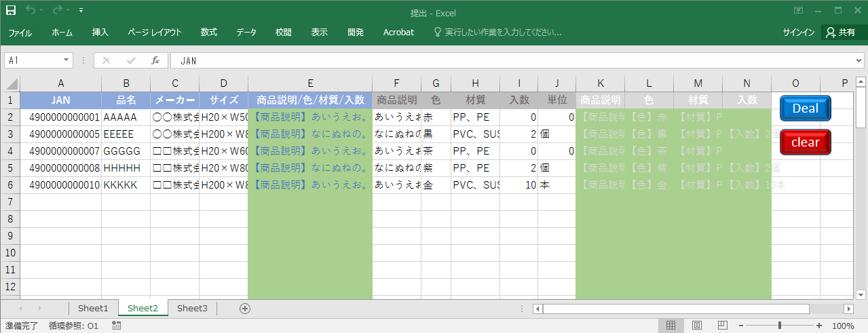
Task: Add a new sheet with the plus icon
Action: pyautogui.click(x=245, y=308)
